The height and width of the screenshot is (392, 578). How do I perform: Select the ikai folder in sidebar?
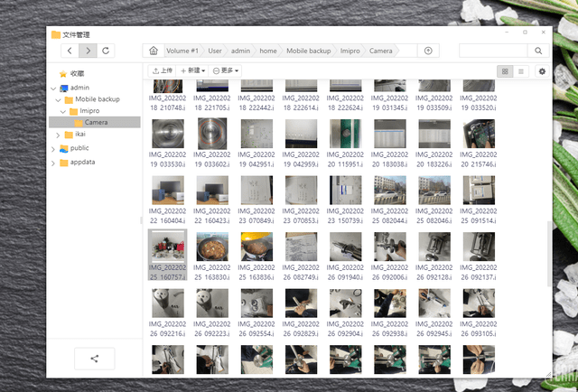pyautogui.click(x=80, y=135)
